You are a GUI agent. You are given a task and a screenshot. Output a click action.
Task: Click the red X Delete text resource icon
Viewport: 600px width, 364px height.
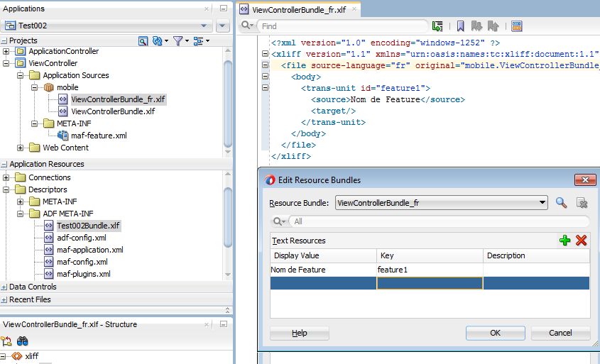582,241
